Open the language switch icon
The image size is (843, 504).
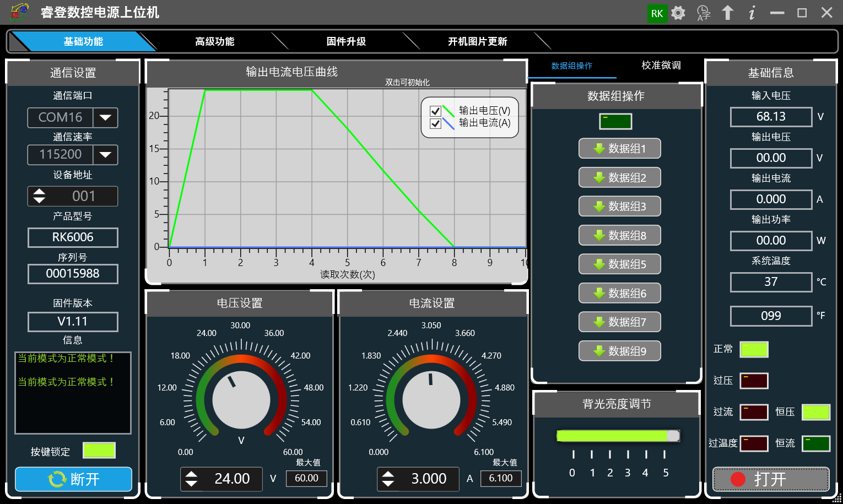coord(704,13)
